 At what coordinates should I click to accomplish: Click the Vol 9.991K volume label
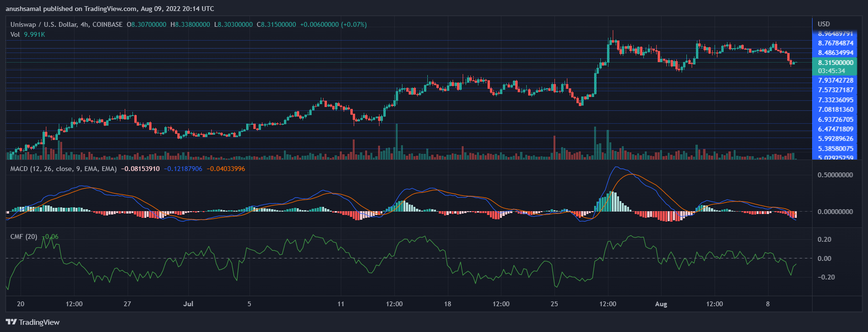pyautogui.click(x=28, y=34)
